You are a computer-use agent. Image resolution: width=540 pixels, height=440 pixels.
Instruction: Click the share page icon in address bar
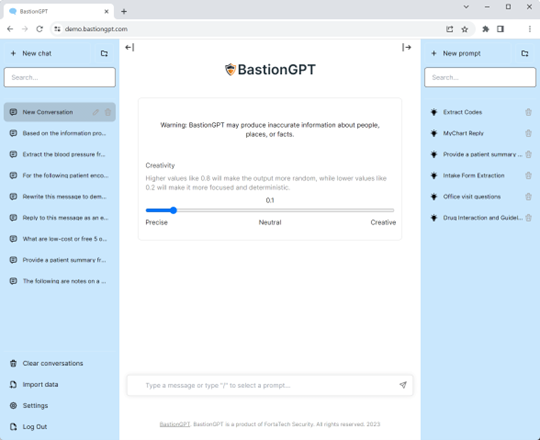click(449, 29)
